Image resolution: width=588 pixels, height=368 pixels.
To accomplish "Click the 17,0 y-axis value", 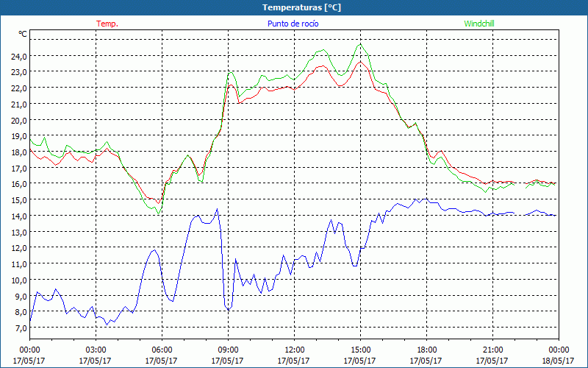I will [x=20, y=169].
